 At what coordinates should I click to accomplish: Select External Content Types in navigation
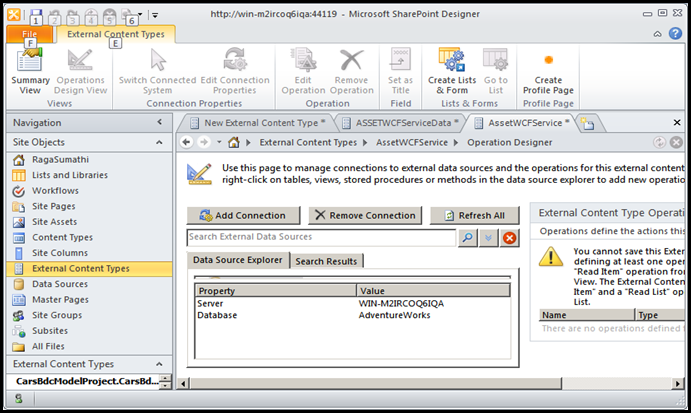point(89,268)
